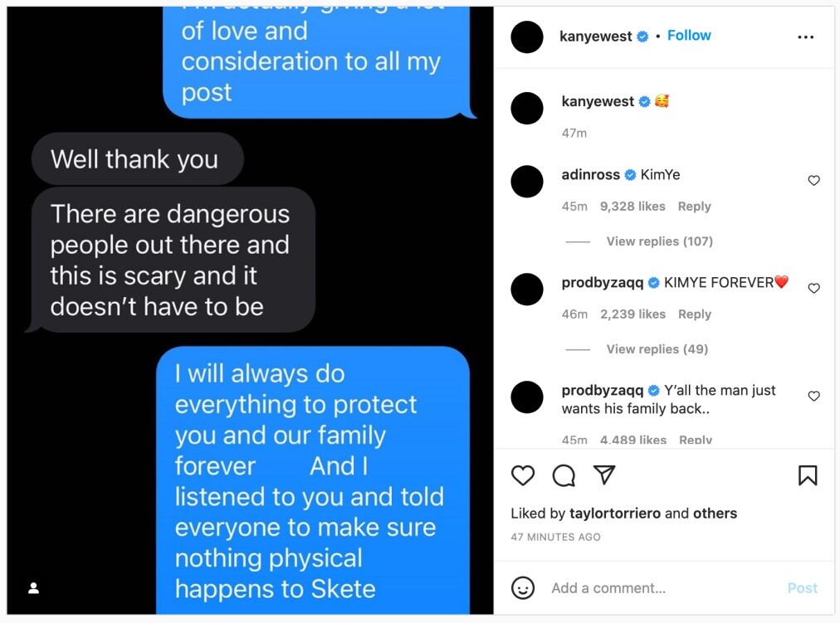This screenshot has height=623, width=840.
Task: Click the Add a comment field
Action: [x=664, y=588]
